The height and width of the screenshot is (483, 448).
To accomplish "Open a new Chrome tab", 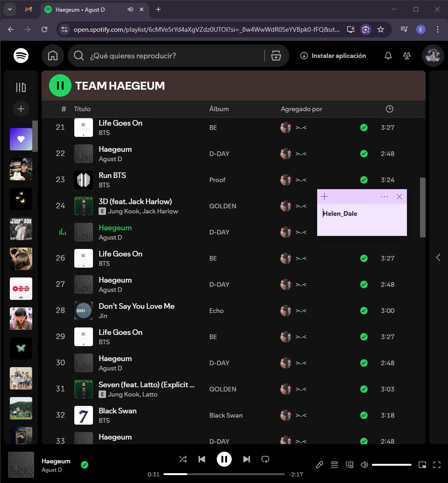I will [x=158, y=9].
